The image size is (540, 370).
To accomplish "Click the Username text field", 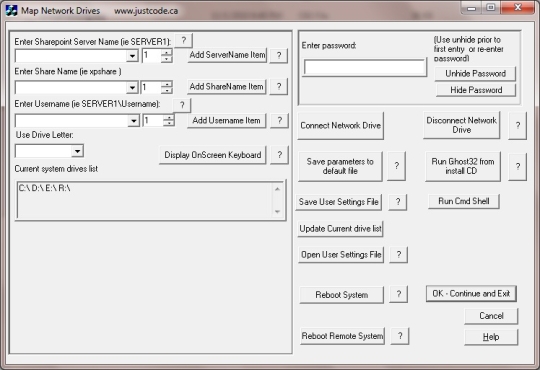I will coord(71,121).
